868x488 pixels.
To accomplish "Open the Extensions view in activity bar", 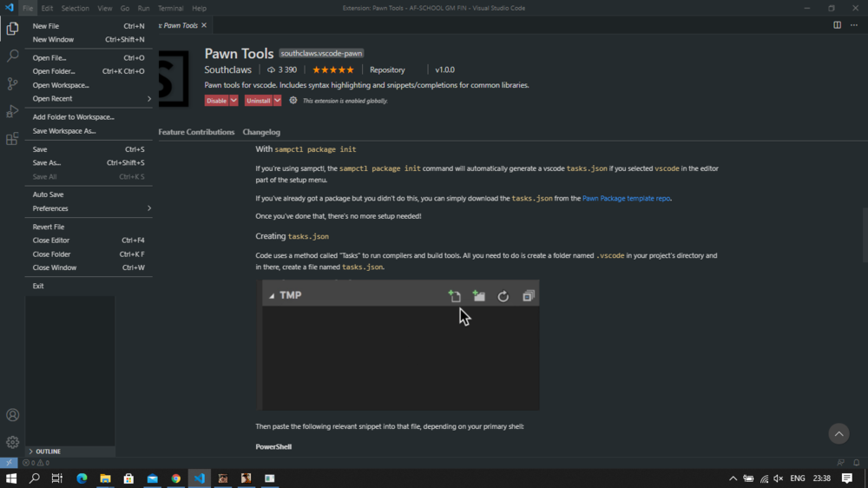I will point(12,138).
